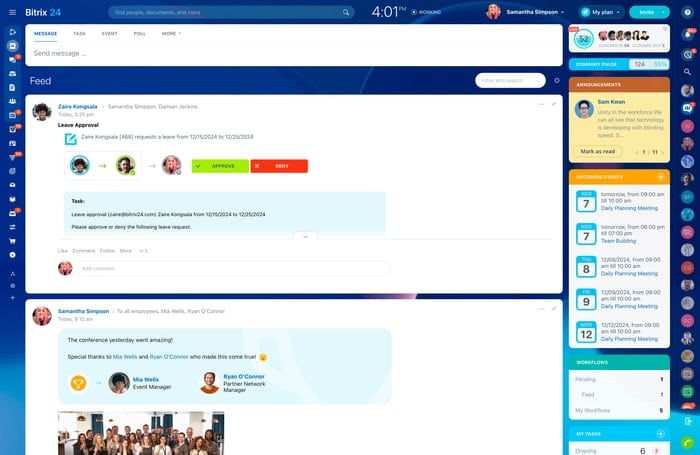The image size is (700, 455).
Task: Add a task with My Tasks plus icon
Action: (x=660, y=434)
